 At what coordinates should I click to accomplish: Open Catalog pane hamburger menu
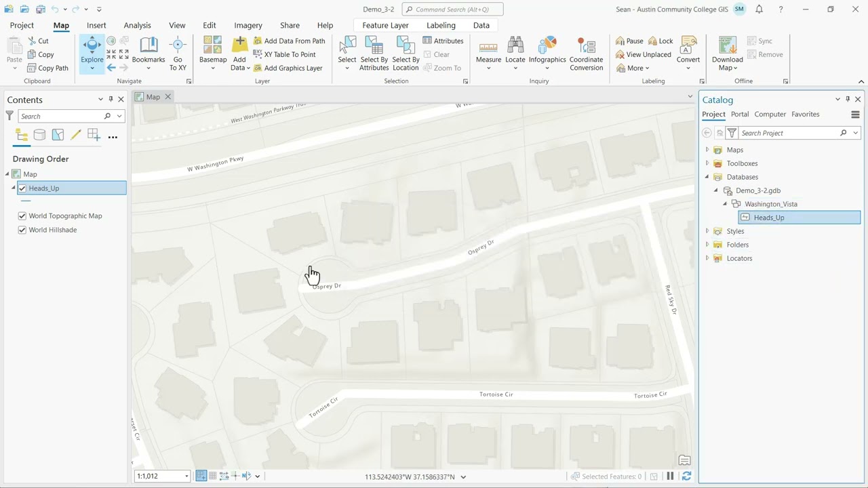[x=855, y=115]
